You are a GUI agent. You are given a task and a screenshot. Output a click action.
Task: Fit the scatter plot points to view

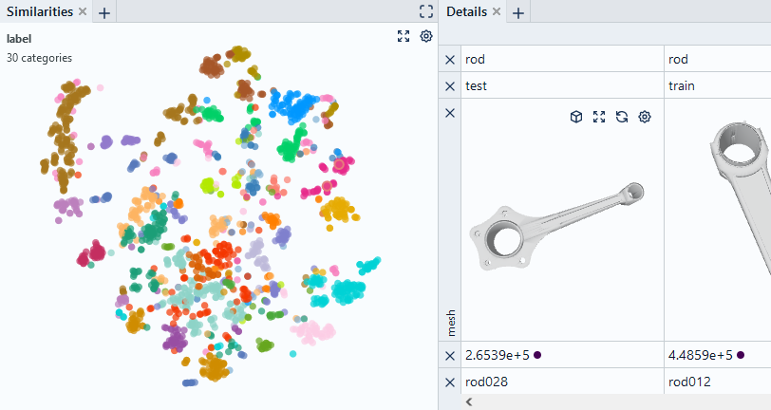pyautogui.click(x=403, y=36)
